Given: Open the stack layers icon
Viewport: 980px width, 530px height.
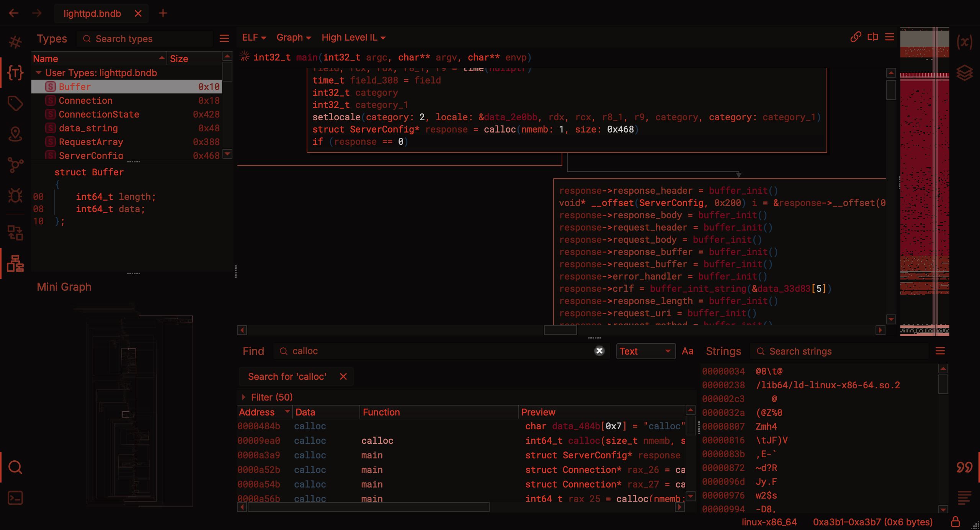Looking at the screenshot, I should (964, 73).
